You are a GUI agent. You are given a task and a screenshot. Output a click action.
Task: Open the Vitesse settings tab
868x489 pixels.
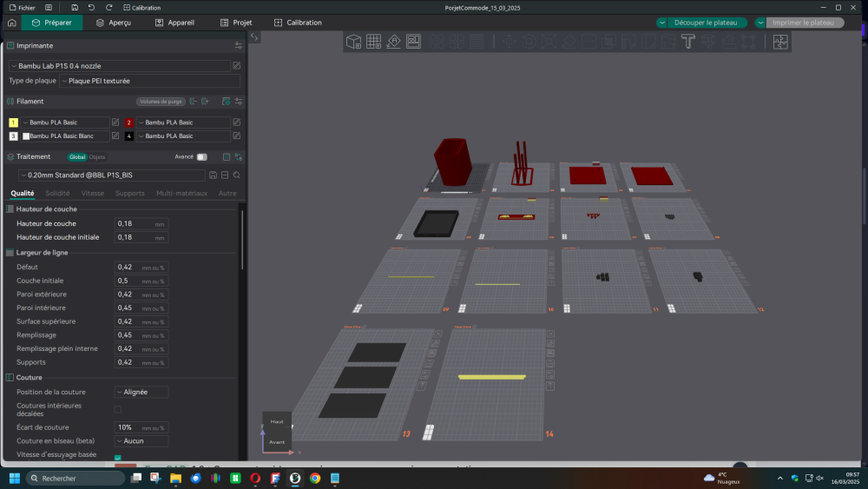[92, 194]
